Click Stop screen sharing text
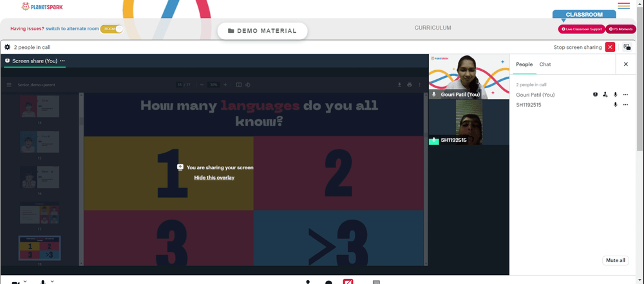This screenshot has height=284, width=644. point(578,47)
